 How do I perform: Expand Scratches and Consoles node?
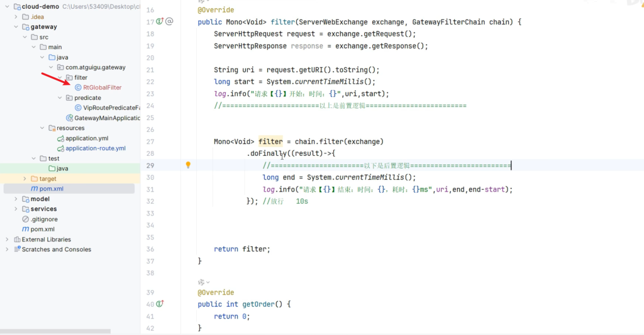[x=8, y=250]
